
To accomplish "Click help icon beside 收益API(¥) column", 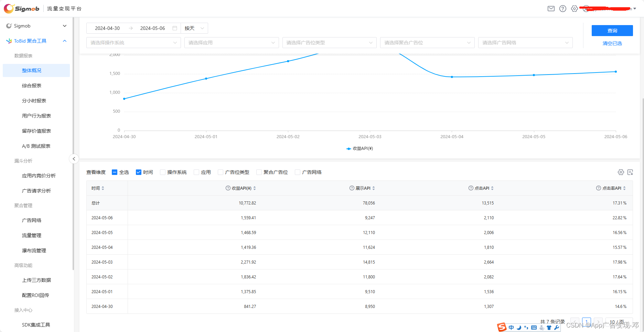I will point(228,188).
